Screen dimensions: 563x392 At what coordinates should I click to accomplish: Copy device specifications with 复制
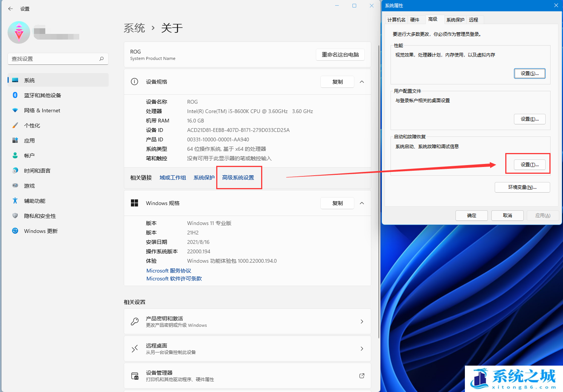pos(337,82)
